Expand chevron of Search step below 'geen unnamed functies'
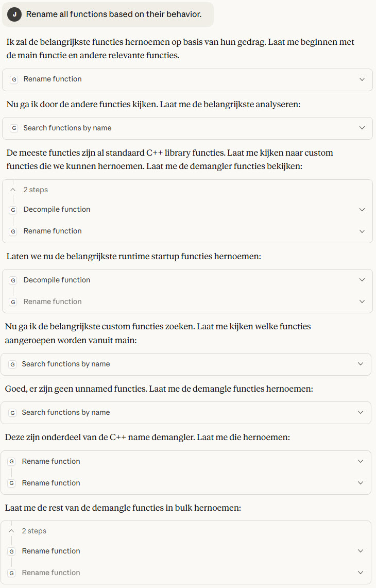Viewport: 376px width, 588px height. tap(361, 413)
